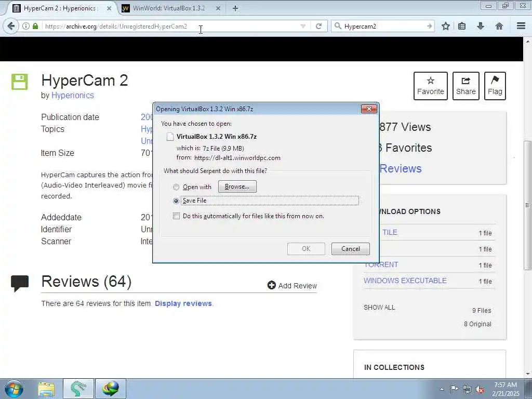Click Action Center flag tray icon

pos(454,389)
